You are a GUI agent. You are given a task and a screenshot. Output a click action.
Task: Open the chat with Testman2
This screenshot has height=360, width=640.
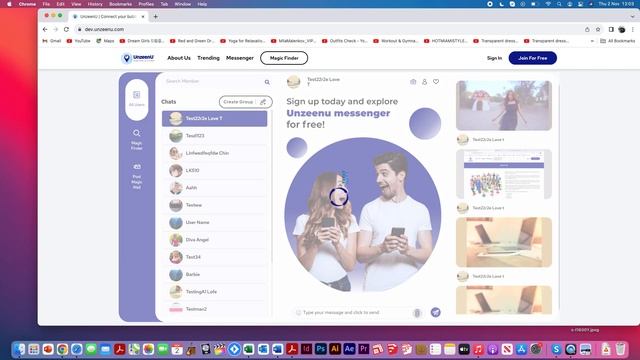pyautogui.click(x=215, y=309)
